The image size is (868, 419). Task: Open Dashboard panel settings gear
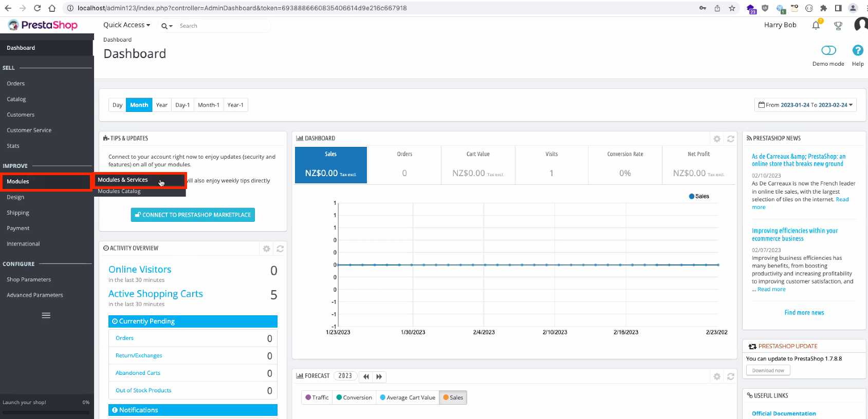click(717, 139)
